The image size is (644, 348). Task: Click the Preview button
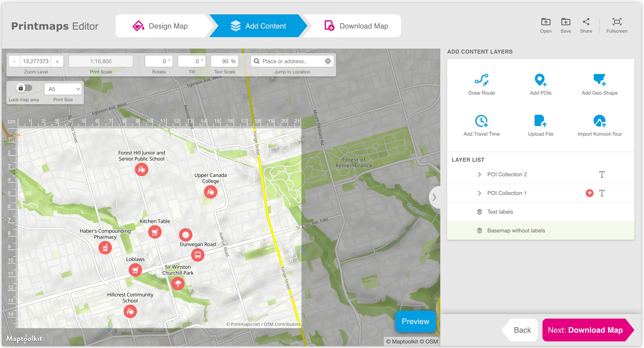(x=415, y=321)
